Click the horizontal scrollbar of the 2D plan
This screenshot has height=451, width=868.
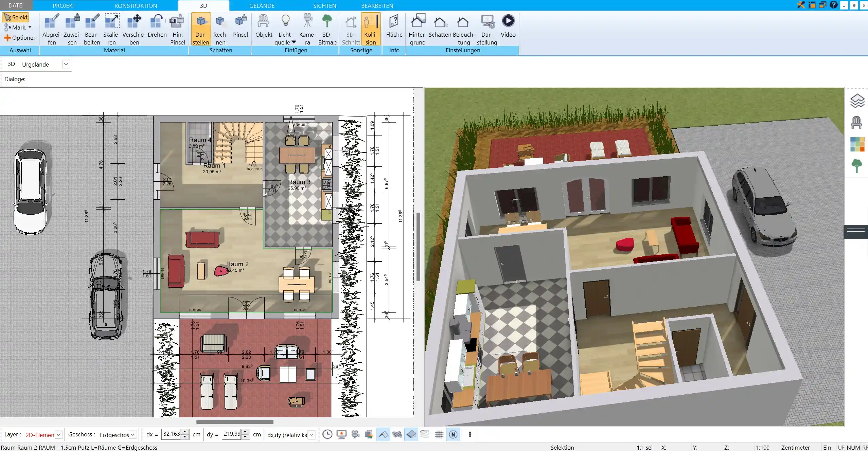(x=235, y=422)
